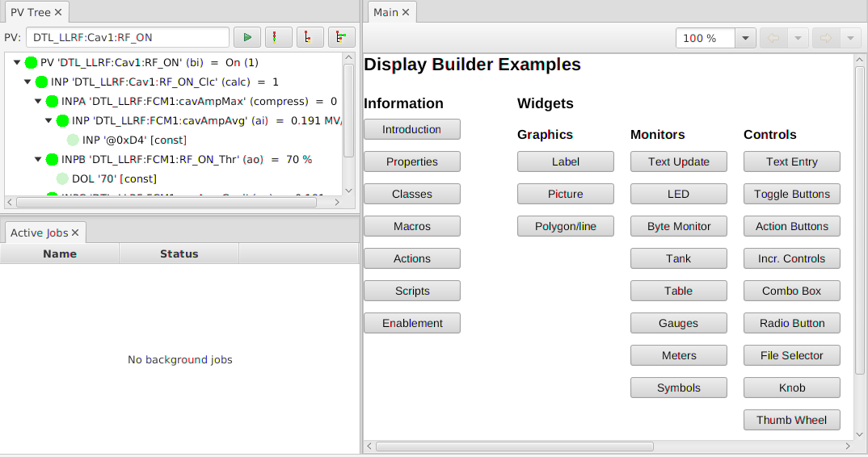The height and width of the screenshot is (457, 868).
Task: Collapse the INPB RF_ON_Thr tree node
Action: tap(38, 159)
